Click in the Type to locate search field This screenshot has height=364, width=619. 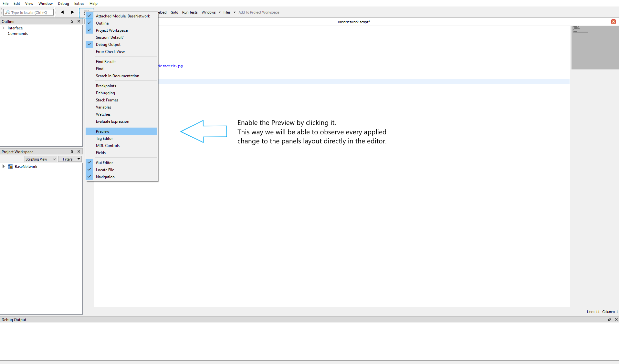point(29,13)
